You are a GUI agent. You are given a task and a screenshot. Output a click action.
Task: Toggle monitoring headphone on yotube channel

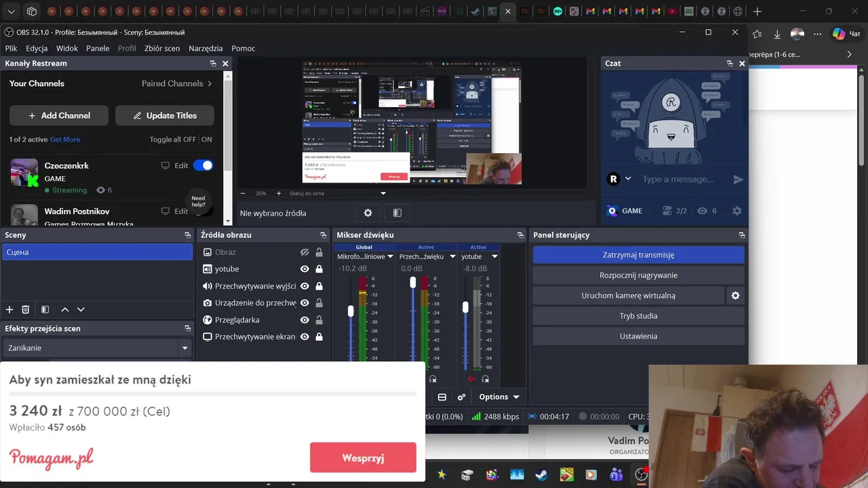(x=486, y=379)
